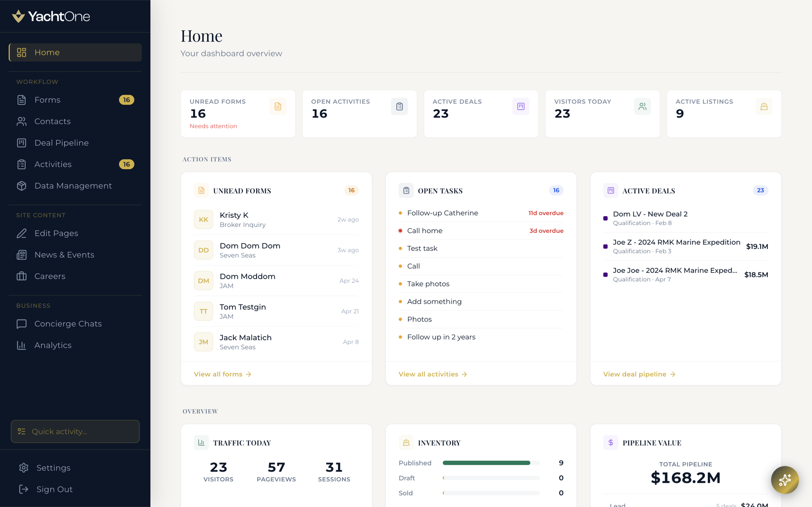
Task: Select the Follow up in 2 years task
Action: pyautogui.click(x=481, y=337)
